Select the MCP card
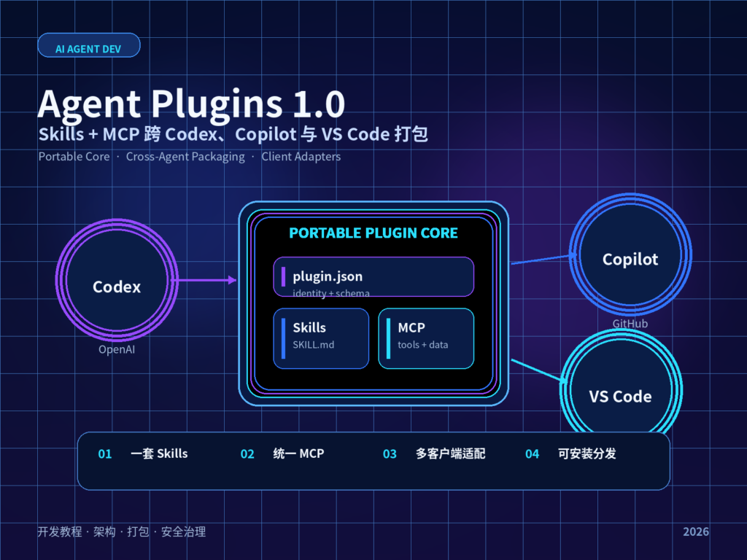Screen dimensions: 747x560 tap(426, 338)
